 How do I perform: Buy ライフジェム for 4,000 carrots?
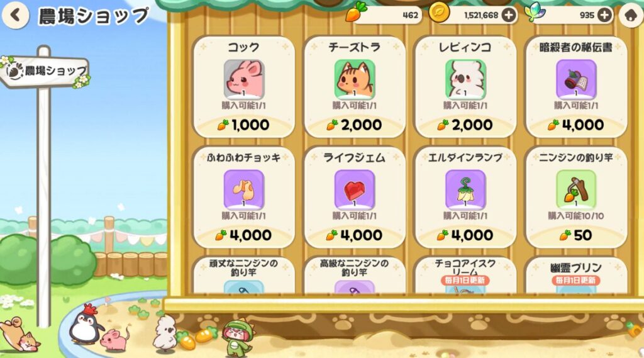pos(355,235)
